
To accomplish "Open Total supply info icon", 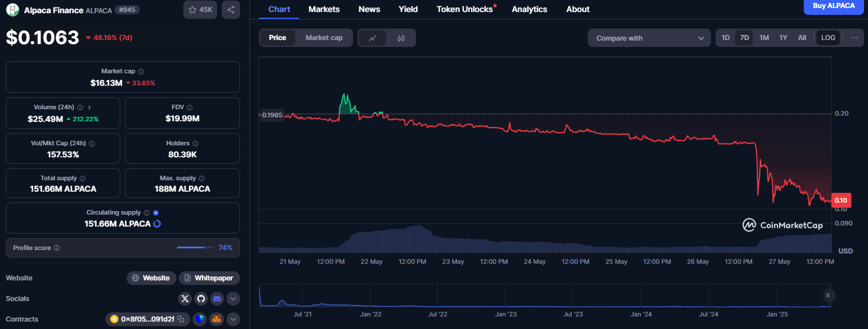I will (83, 179).
